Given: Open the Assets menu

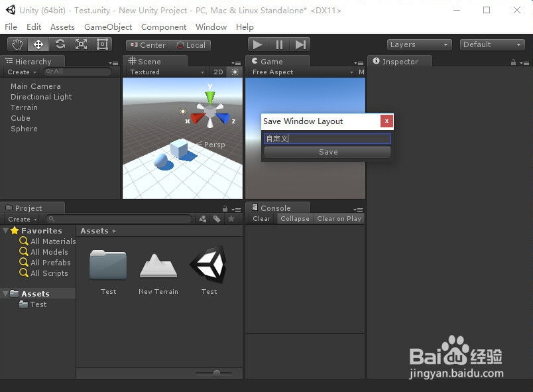Looking at the screenshot, I should click(x=62, y=27).
